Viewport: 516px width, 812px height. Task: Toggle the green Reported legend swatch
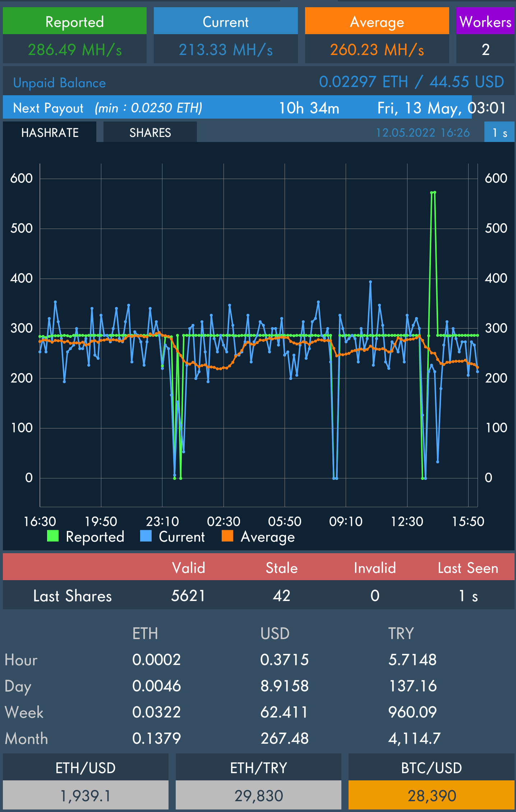(53, 536)
